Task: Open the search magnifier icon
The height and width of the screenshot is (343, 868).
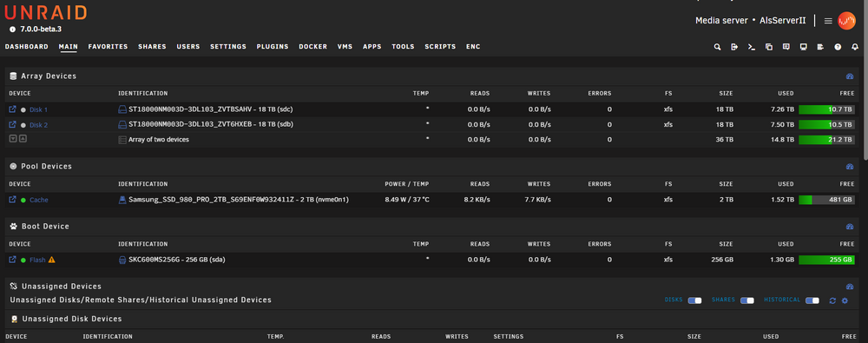Action: click(x=718, y=47)
